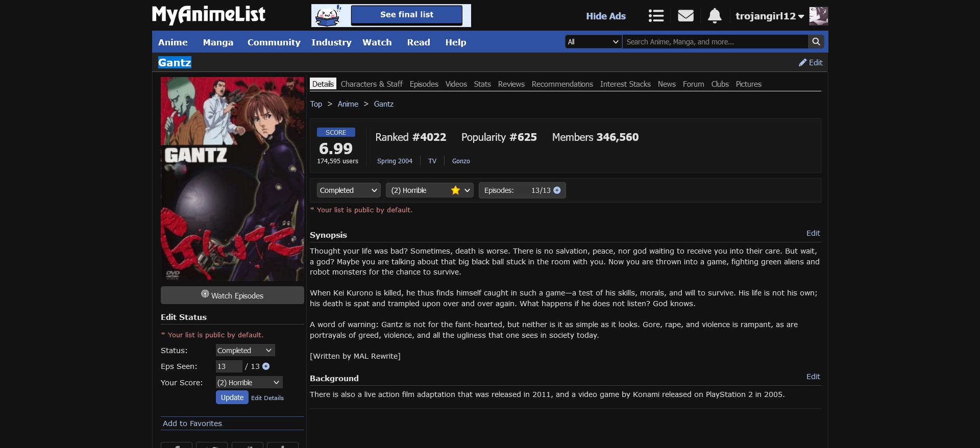The image size is (980, 448).
Task: Open the Manga navigation menu
Action: [218, 42]
